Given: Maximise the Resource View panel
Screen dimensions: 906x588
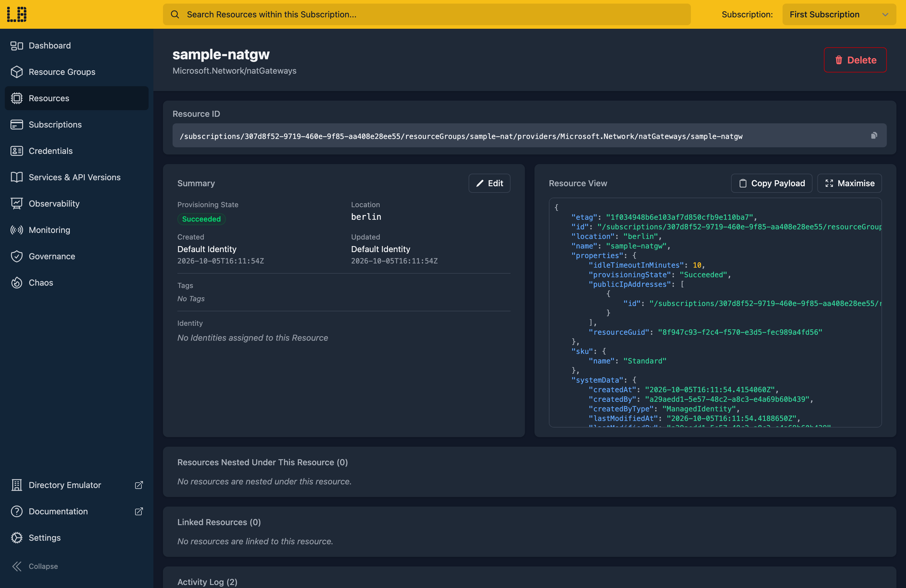Looking at the screenshot, I should (849, 183).
